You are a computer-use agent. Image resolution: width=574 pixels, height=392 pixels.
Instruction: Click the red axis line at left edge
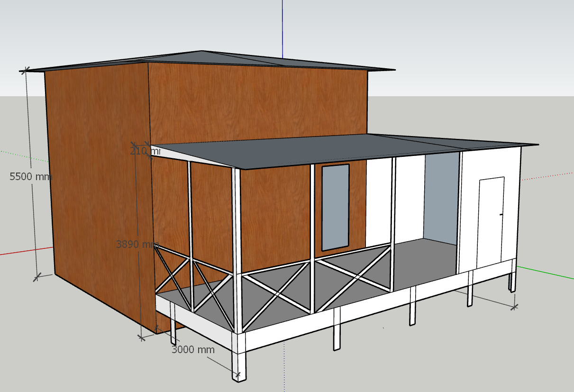pos(24,252)
